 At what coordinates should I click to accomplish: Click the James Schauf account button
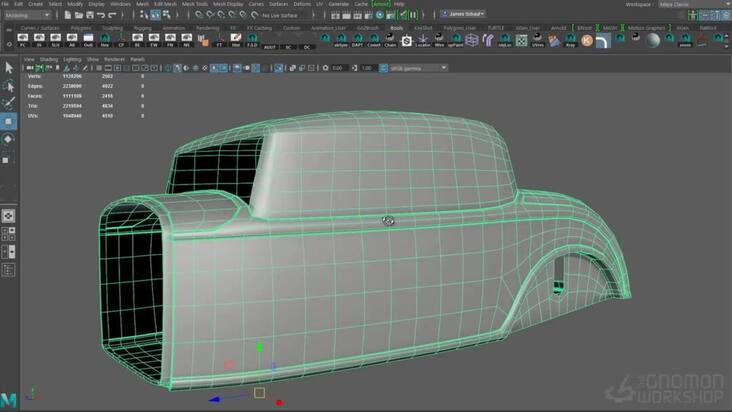(x=466, y=14)
